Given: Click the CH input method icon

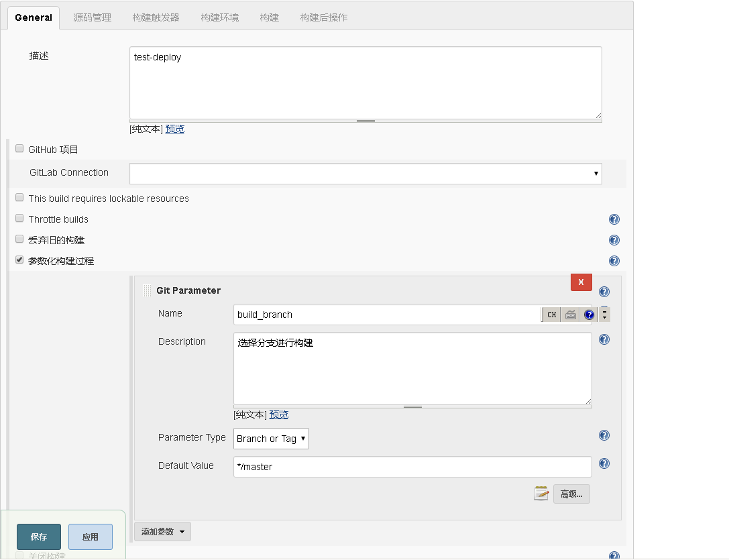Looking at the screenshot, I should (x=551, y=315).
